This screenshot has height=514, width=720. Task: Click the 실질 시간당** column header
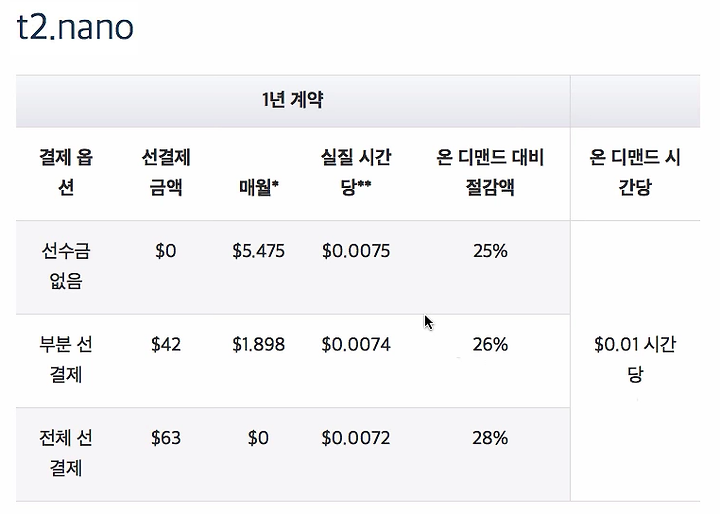coord(356,172)
